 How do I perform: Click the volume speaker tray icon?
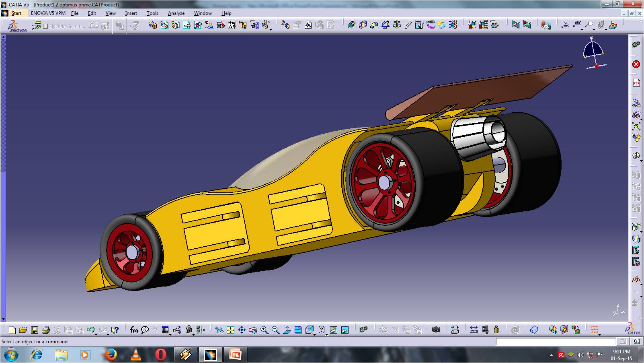click(580, 355)
